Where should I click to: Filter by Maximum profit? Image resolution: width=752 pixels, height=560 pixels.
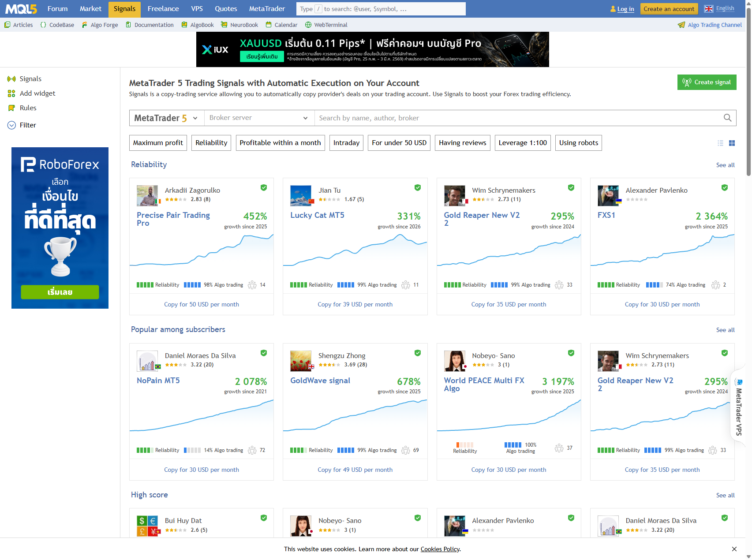point(158,143)
